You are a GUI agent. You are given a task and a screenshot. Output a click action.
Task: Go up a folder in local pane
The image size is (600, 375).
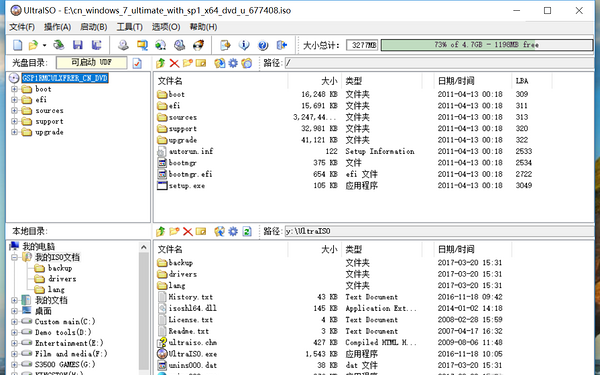[x=161, y=231]
